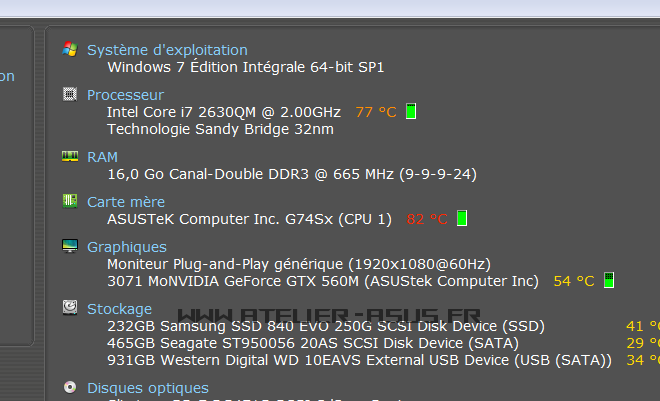Image resolution: width=660 pixels, height=401 pixels.
Task: Go to the RAM section heading
Action: pos(102,157)
